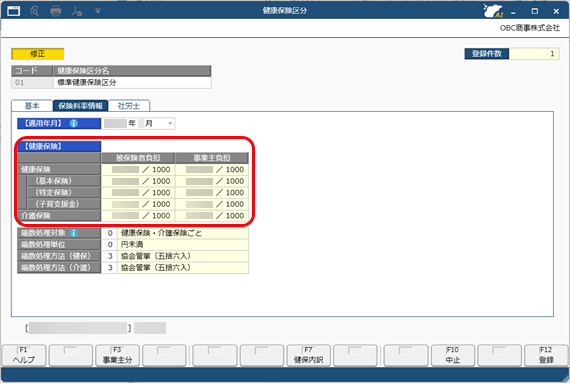
Task: Click the F10 中止 button
Action: (453, 355)
